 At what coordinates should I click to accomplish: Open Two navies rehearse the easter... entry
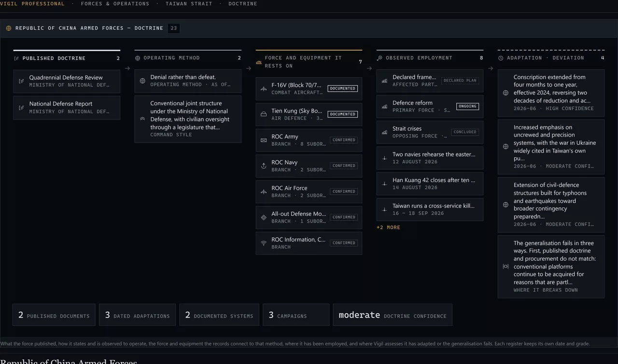coord(430,158)
